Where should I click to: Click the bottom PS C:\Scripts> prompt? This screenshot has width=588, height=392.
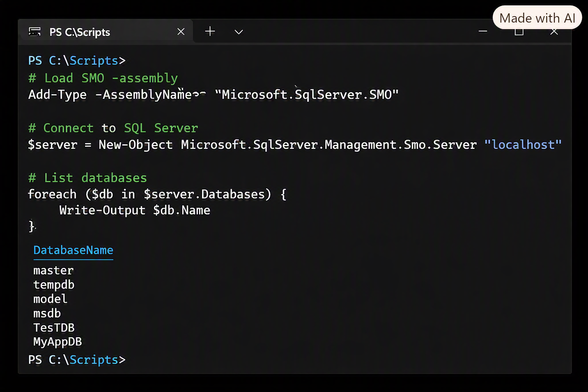pyautogui.click(x=77, y=360)
